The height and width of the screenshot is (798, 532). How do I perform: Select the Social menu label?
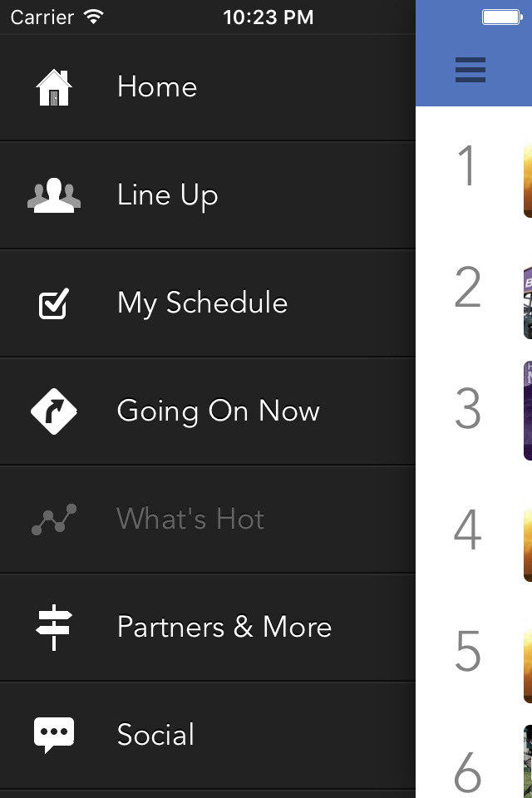point(155,734)
